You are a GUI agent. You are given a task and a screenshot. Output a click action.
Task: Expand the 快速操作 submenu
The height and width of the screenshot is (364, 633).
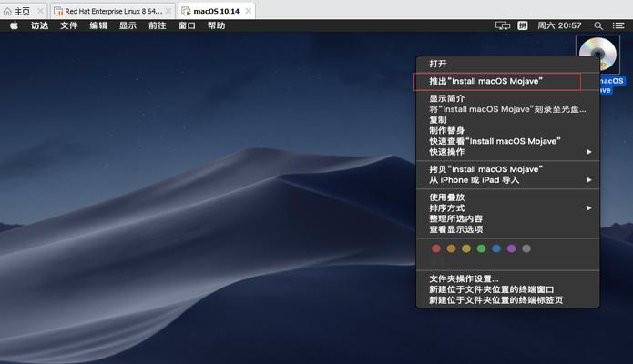pos(508,152)
